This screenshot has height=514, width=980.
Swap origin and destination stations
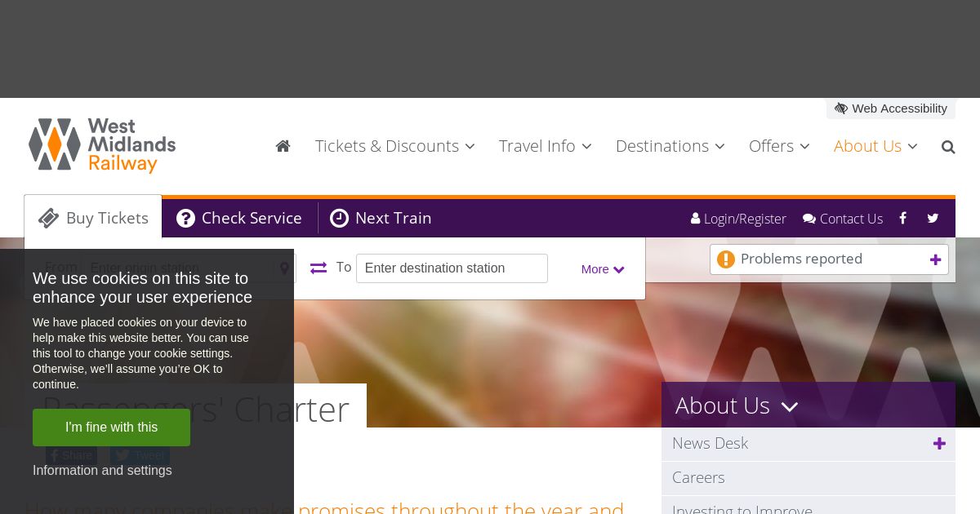pos(318,268)
